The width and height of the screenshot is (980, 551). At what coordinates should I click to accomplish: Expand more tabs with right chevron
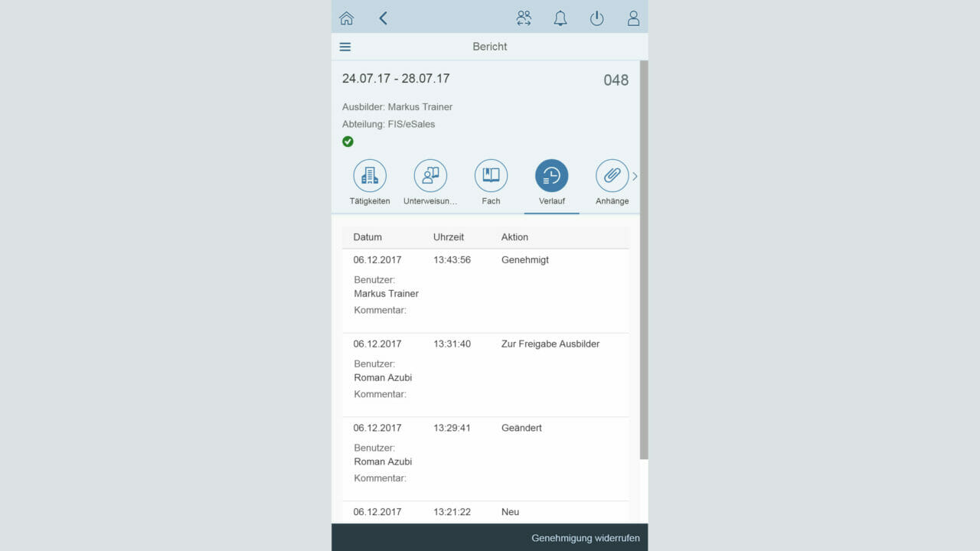635,176
